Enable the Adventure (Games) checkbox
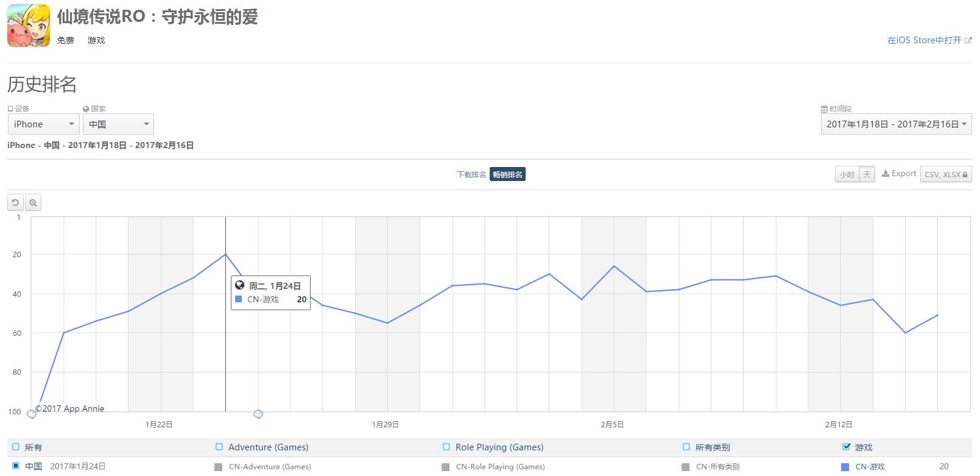Screen dimensions: 980x476 pos(219,447)
